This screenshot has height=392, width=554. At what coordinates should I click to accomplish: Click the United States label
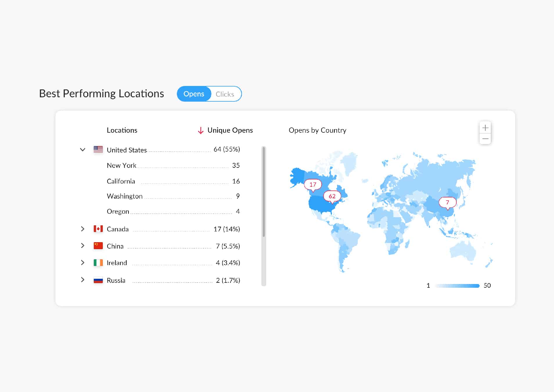point(127,150)
